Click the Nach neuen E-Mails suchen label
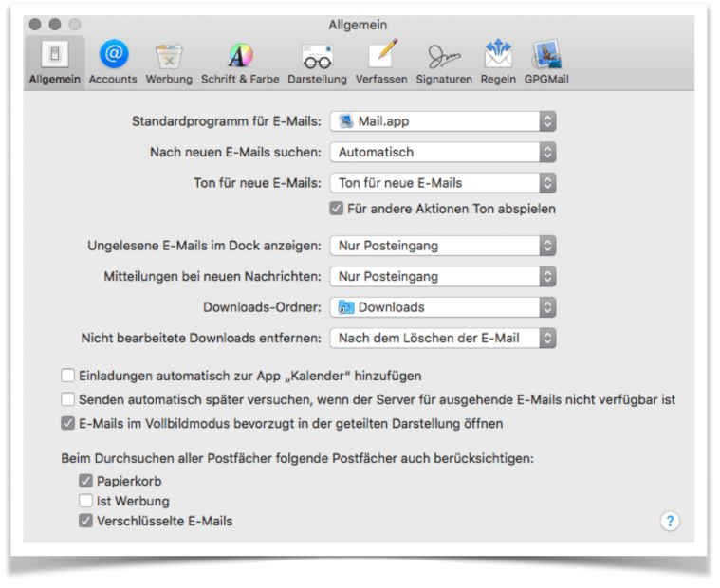Image resolution: width=720 pixels, height=588 pixels. click(x=235, y=153)
